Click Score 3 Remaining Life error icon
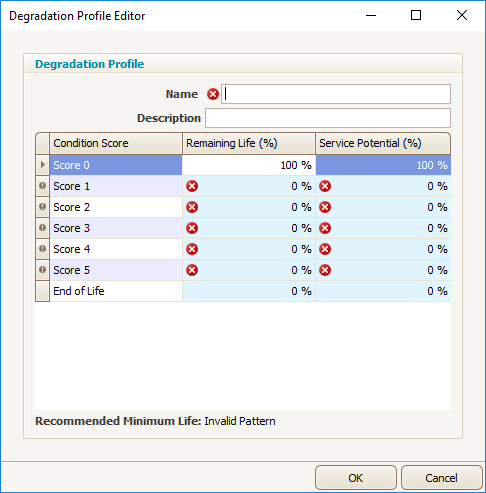 [x=192, y=228]
